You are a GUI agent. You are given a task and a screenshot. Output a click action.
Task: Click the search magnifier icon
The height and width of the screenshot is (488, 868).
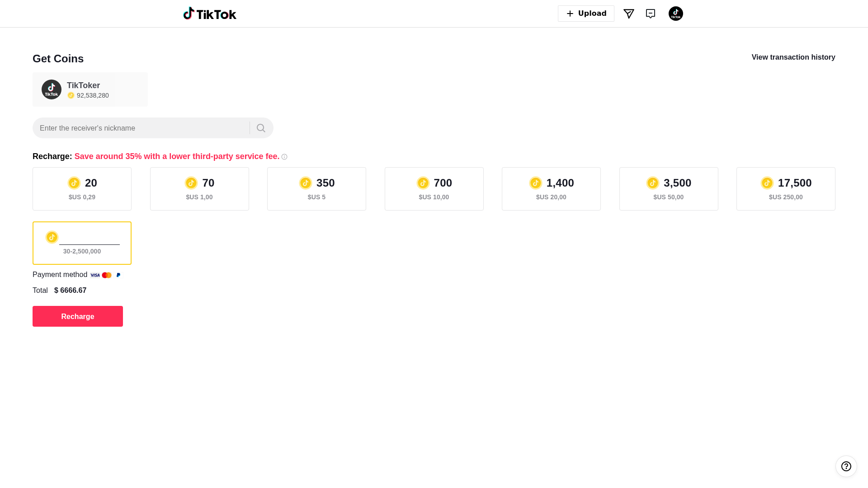(261, 128)
